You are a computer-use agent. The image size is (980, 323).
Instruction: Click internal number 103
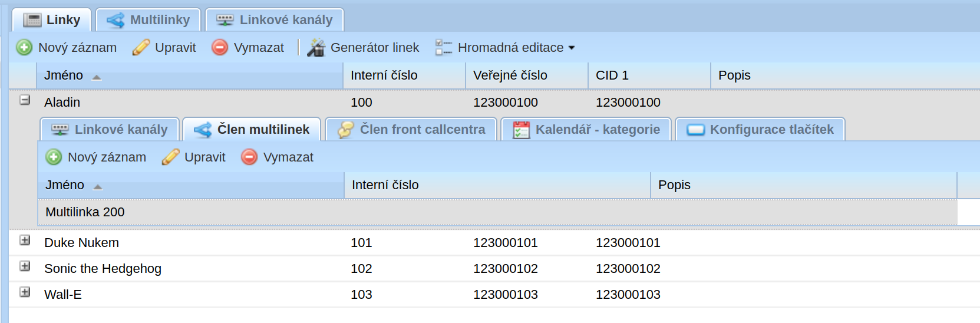pyautogui.click(x=361, y=295)
